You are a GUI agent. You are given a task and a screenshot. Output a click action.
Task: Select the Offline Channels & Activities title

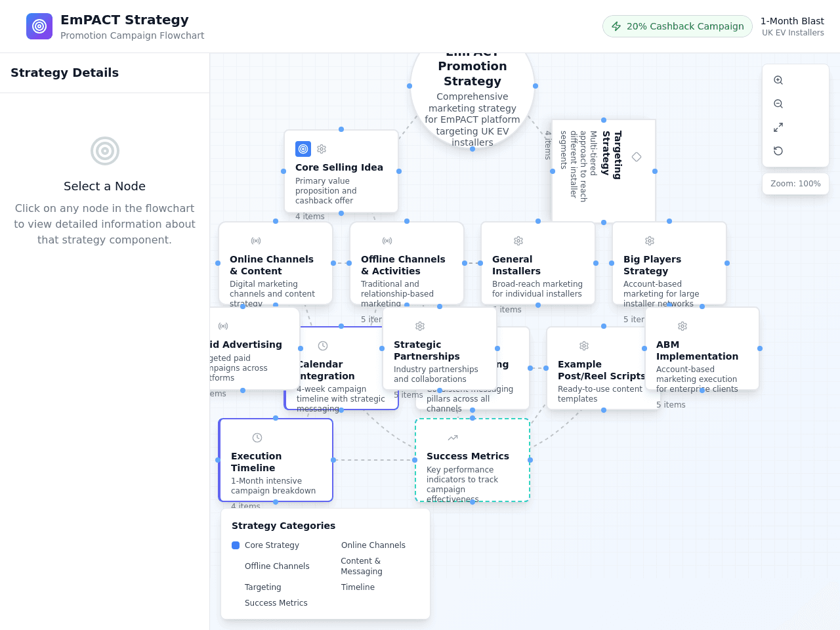click(403, 265)
